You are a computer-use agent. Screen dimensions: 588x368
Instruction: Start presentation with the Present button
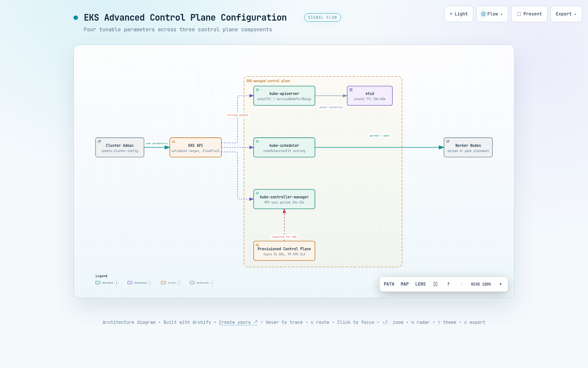pyautogui.click(x=529, y=14)
